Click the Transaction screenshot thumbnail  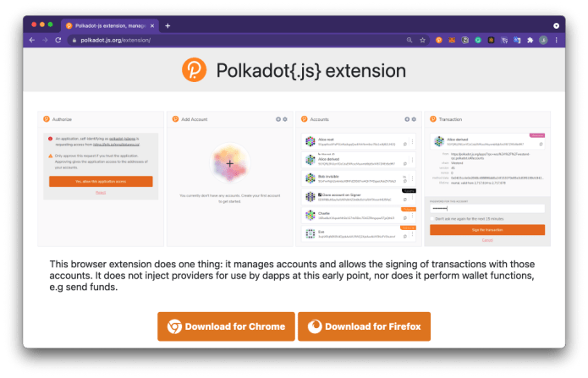click(x=487, y=179)
